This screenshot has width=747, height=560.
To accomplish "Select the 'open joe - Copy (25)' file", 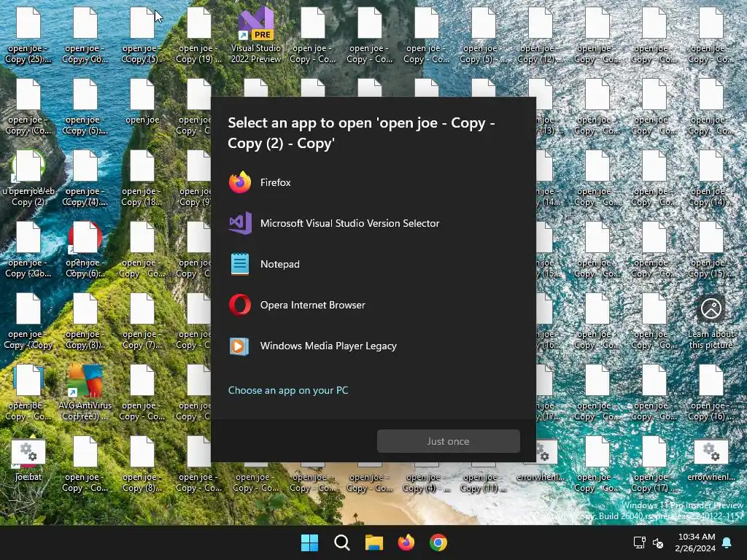I will point(28,35).
